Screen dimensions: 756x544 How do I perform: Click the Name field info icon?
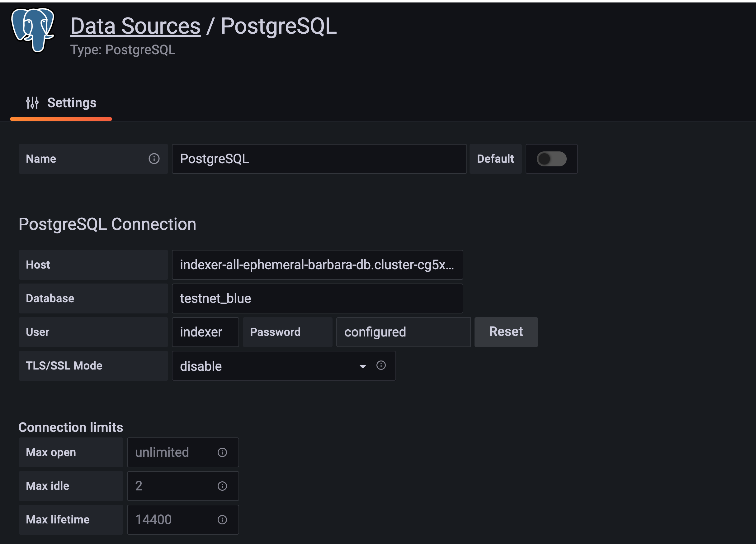pos(154,159)
